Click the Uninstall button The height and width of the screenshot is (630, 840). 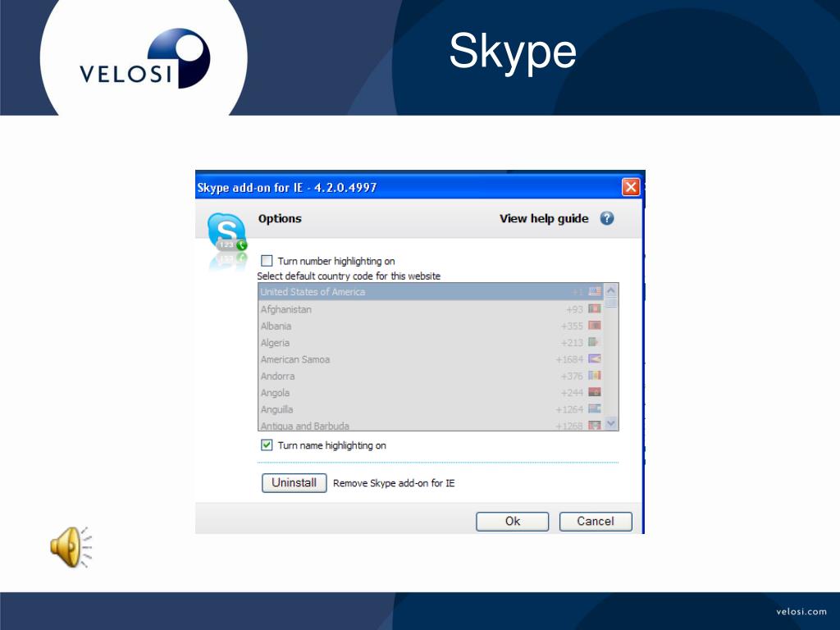pyautogui.click(x=294, y=482)
